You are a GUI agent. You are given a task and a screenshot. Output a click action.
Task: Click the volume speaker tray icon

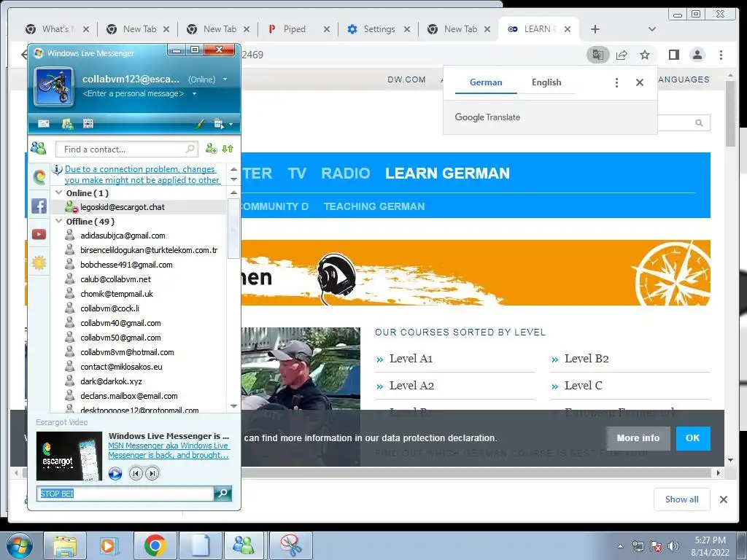point(673,546)
